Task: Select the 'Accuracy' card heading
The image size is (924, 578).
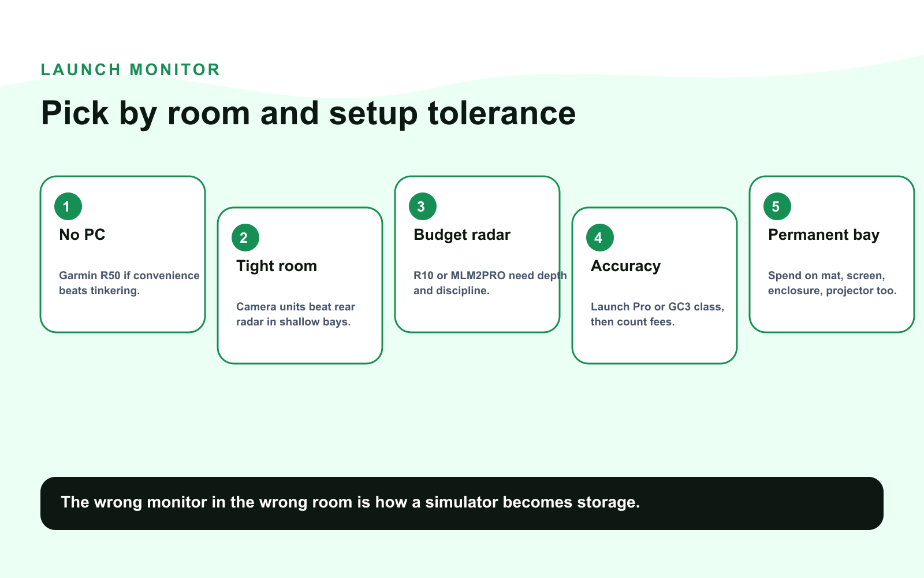Action: point(625,266)
